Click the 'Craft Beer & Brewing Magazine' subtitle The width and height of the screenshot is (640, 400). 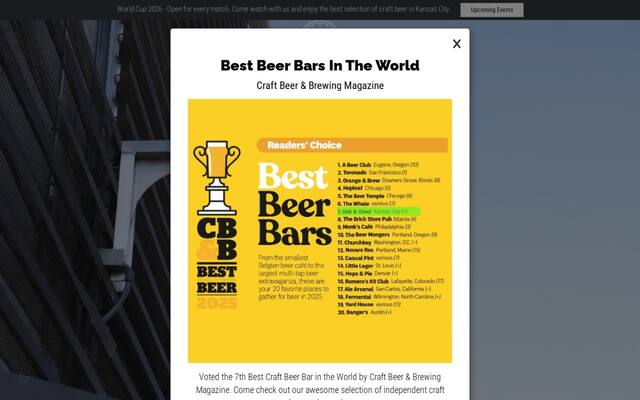click(320, 86)
